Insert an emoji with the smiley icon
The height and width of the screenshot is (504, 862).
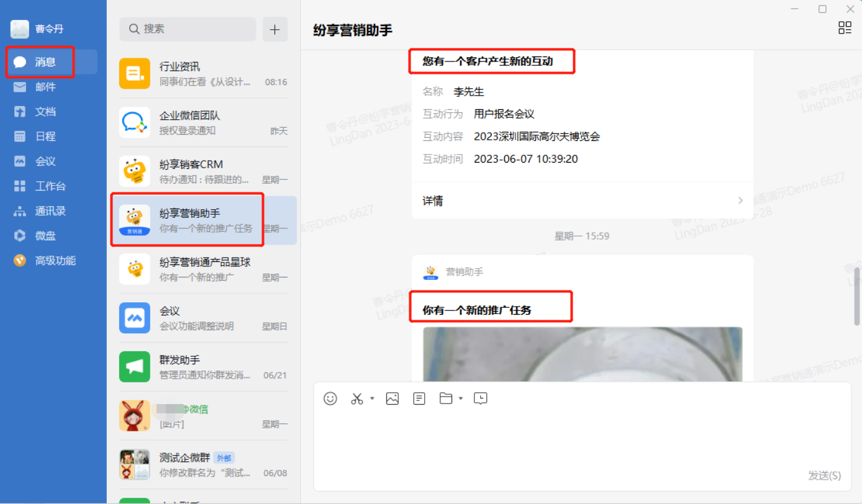[x=330, y=398]
